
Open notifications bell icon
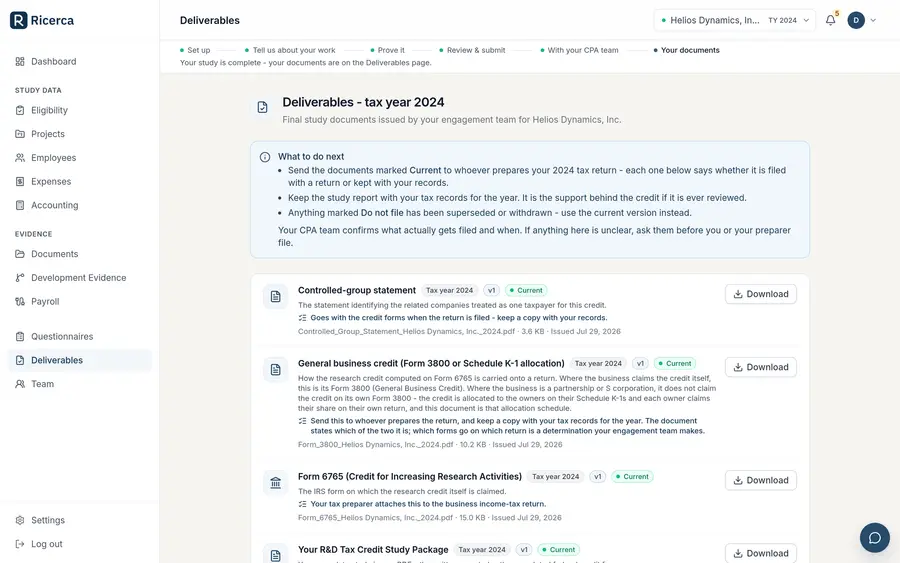pos(831,20)
